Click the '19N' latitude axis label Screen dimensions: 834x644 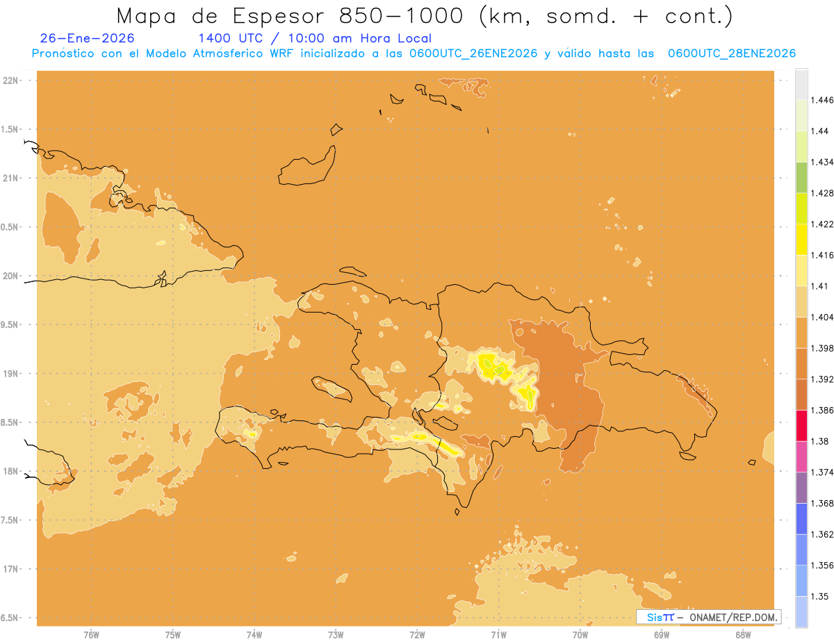click(10, 374)
